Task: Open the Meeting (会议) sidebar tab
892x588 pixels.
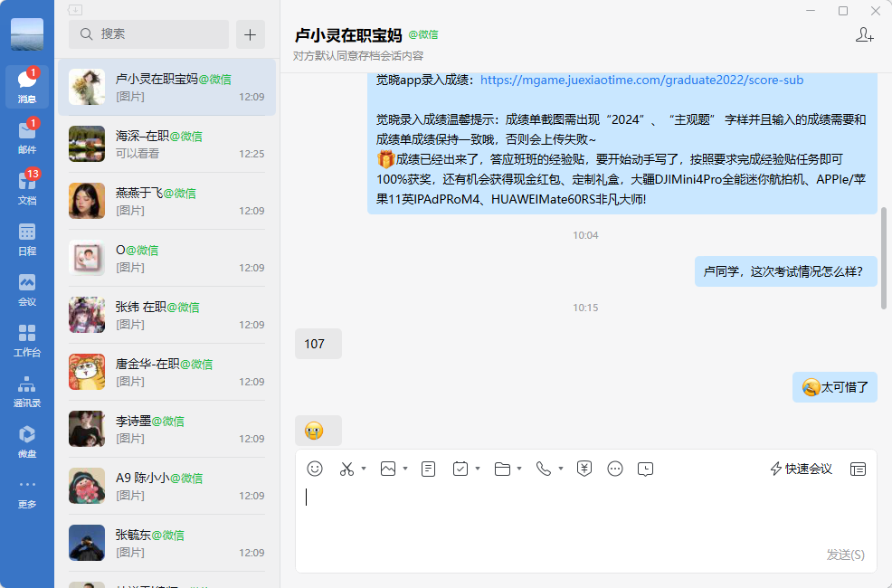Action: point(27,289)
